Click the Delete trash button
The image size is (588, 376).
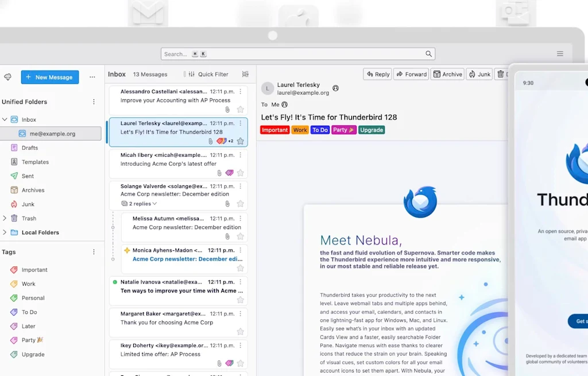pos(501,74)
